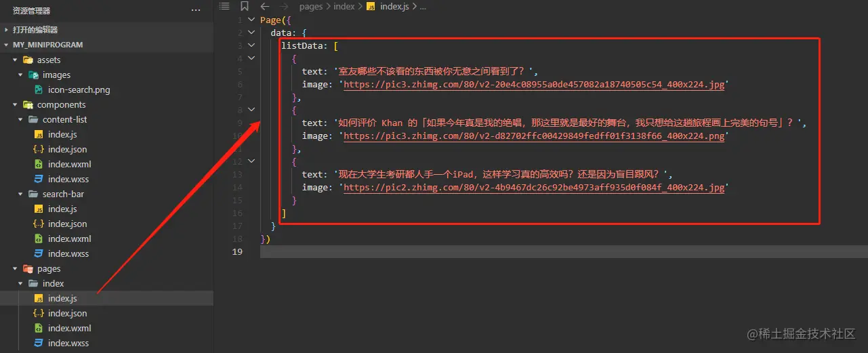This screenshot has width=868, height=353.
Task: Fold the second object at line 8
Action: point(251,110)
